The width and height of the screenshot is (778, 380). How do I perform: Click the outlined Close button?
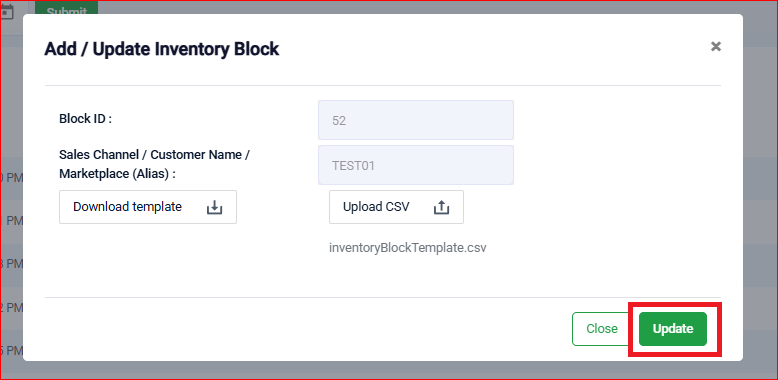tap(601, 329)
